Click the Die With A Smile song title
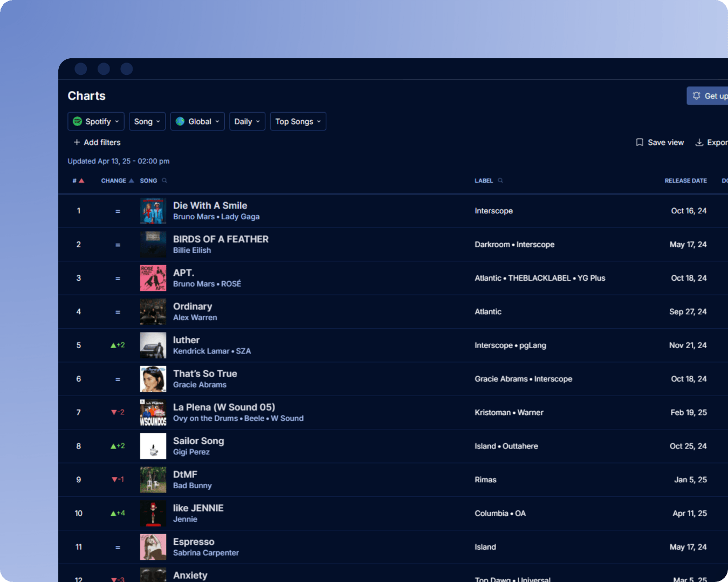Image resolution: width=728 pixels, height=582 pixels. (210, 205)
